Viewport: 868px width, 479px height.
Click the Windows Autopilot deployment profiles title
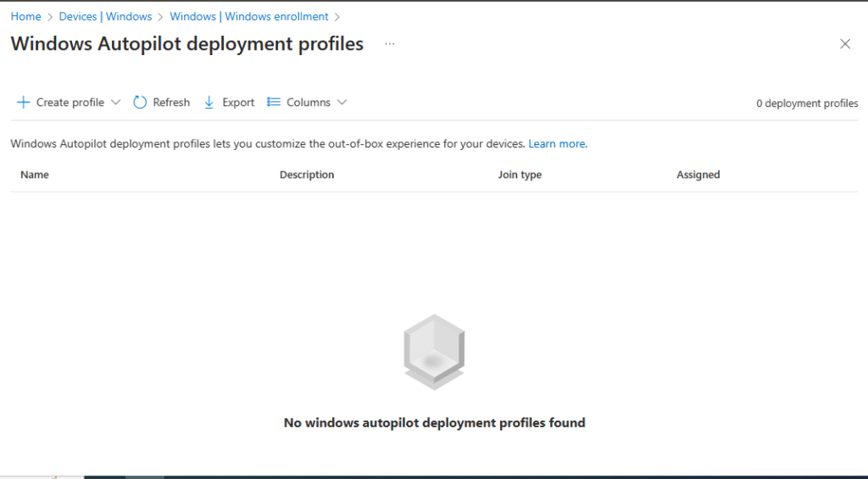186,44
